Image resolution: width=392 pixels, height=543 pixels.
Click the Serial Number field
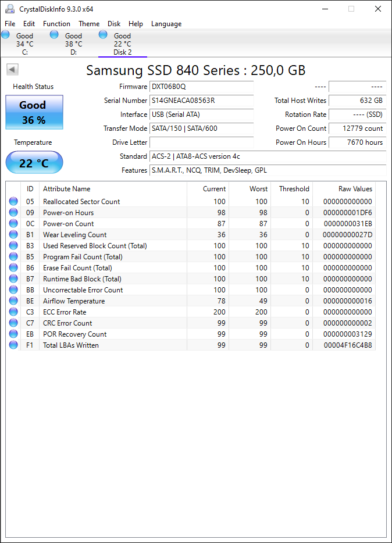point(202,101)
